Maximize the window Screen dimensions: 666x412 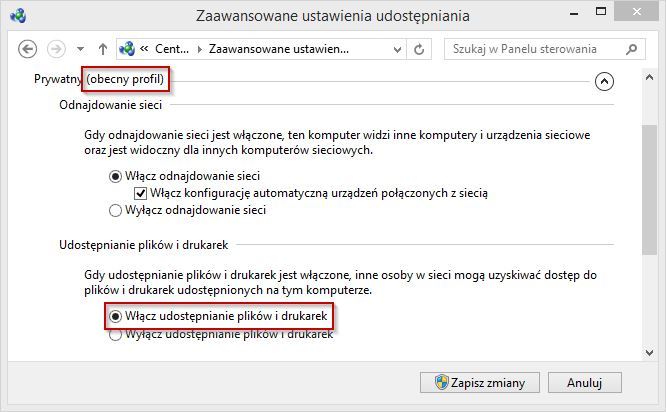[601, 12]
